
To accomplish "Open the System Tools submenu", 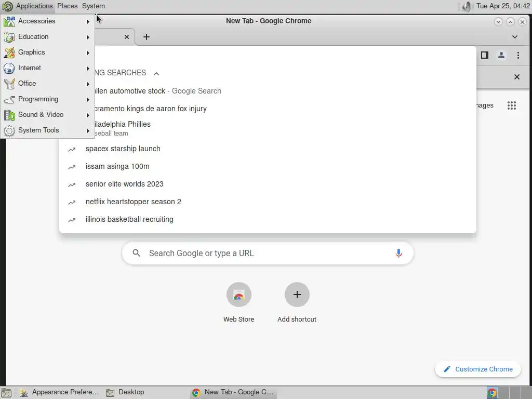I will 47,130.
